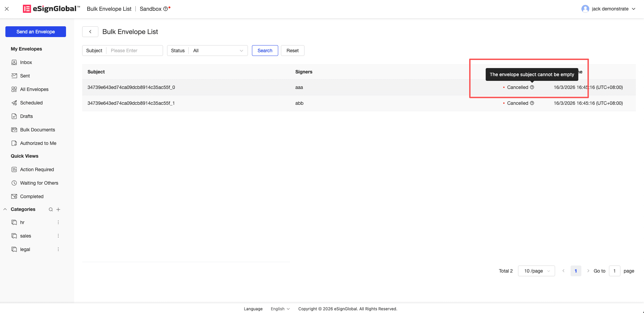Open the three-dot menu for legal category
Screen dimensions: 644x313
pos(58,249)
